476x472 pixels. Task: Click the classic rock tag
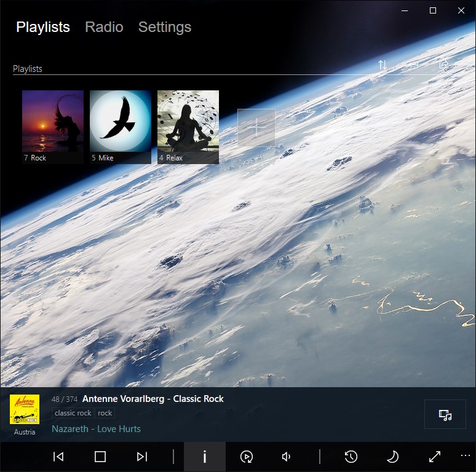(73, 413)
